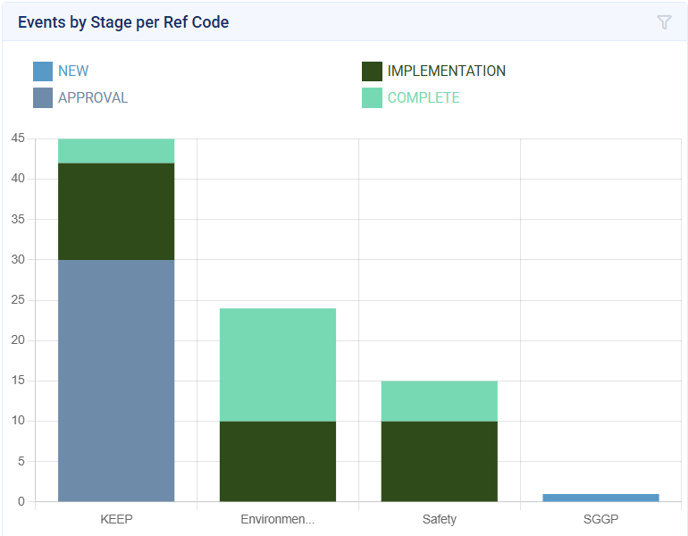The width and height of the screenshot is (688, 536).
Task: Select the COMPLETE segment atop the KEEP bar
Action: (116, 151)
